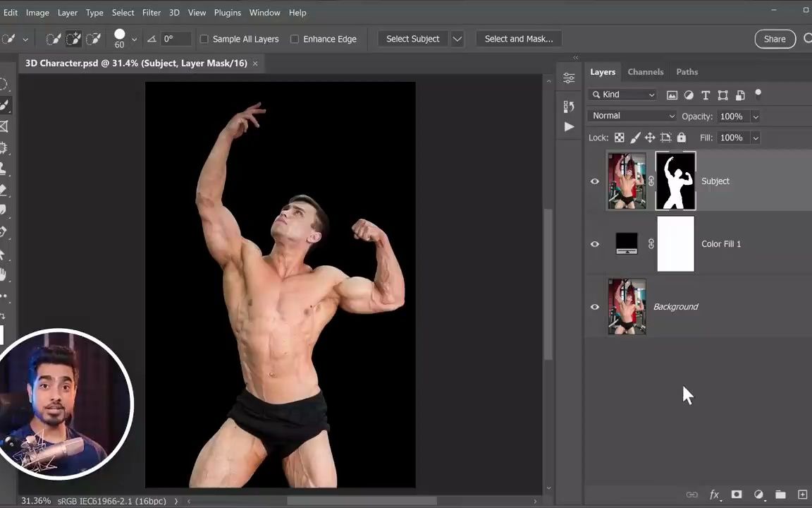The width and height of the screenshot is (812, 508).
Task: Open the Opacity dropdown arrow
Action: pyautogui.click(x=755, y=116)
